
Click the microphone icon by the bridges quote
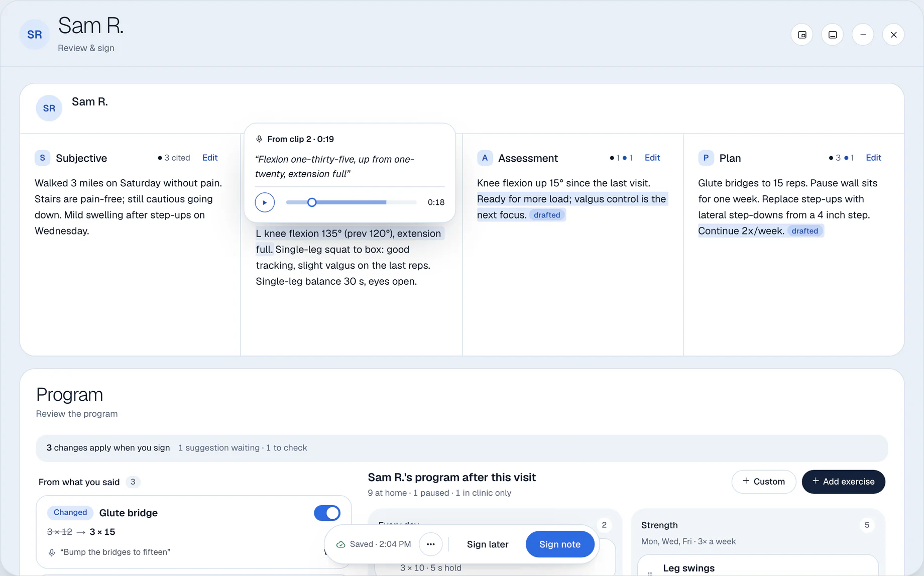[51, 552]
